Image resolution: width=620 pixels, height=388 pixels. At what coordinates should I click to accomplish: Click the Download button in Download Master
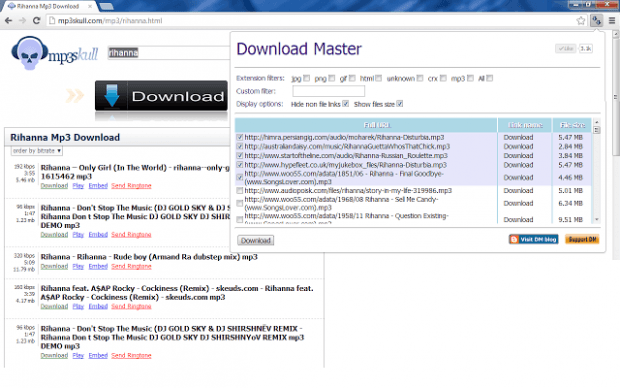pyautogui.click(x=256, y=240)
